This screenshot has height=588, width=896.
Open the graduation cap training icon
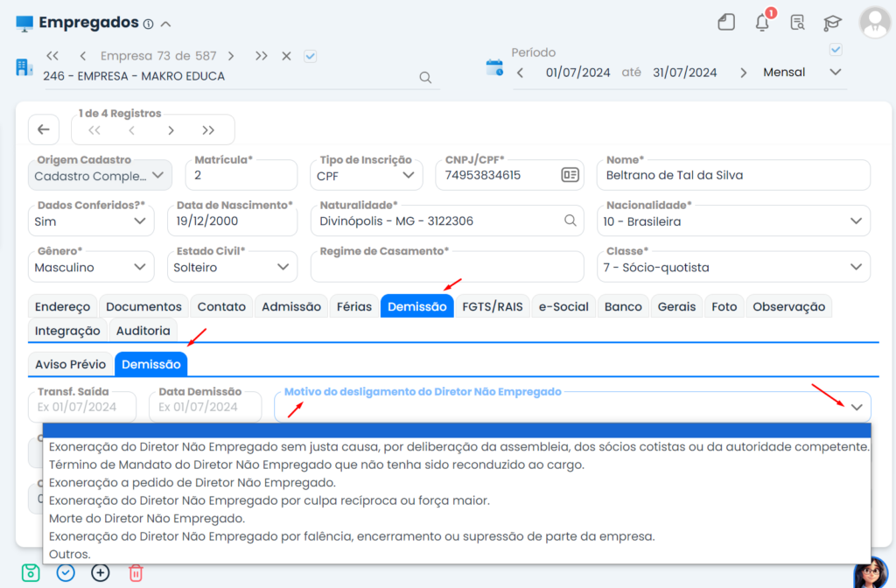(x=833, y=23)
